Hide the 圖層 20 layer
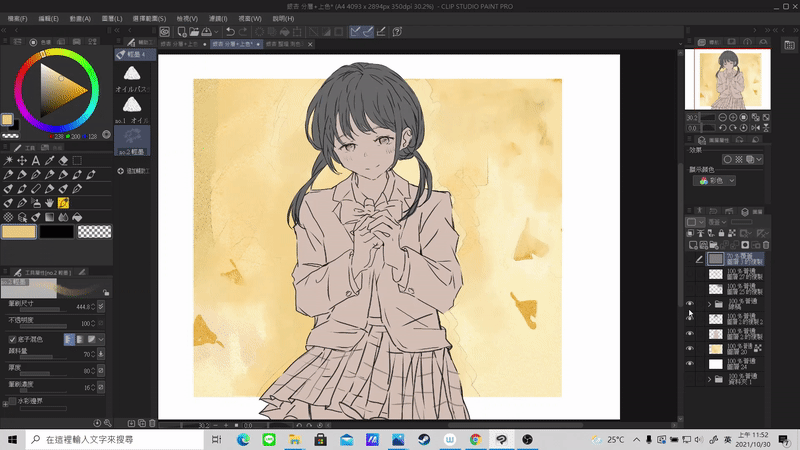Image resolution: width=800 pixels, height=450 pixels. [x=690, y=349]
